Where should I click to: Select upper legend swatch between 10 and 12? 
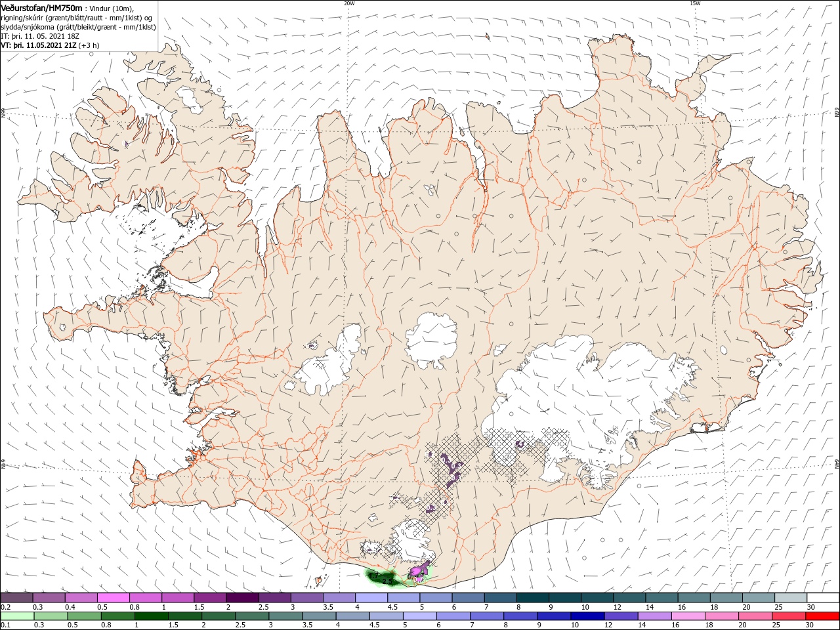click(x=598, y=598)
